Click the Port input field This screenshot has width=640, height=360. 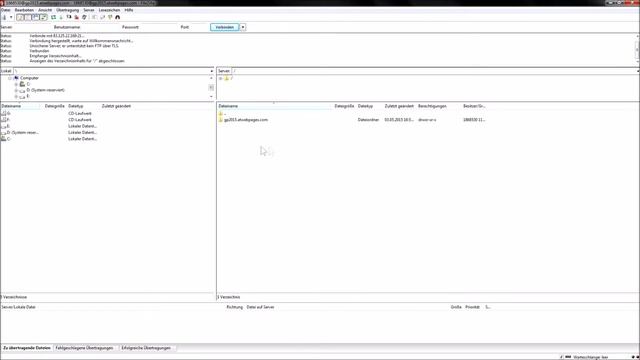pos(199,27)
